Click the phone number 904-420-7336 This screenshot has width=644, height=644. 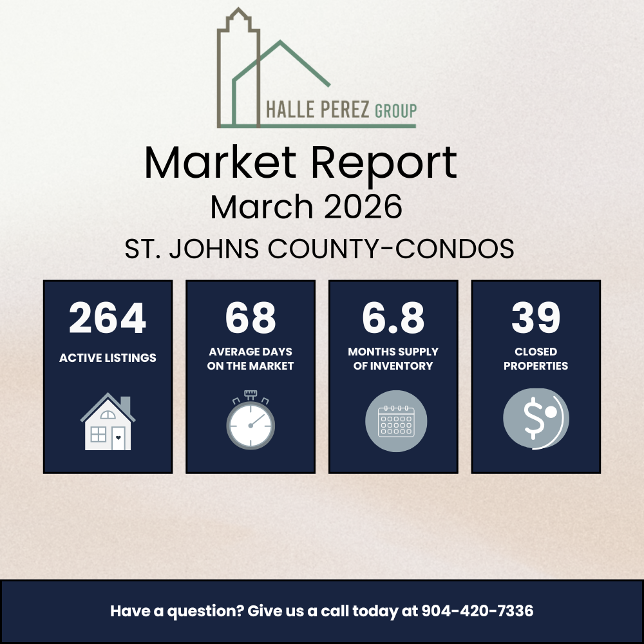(477, 611)
